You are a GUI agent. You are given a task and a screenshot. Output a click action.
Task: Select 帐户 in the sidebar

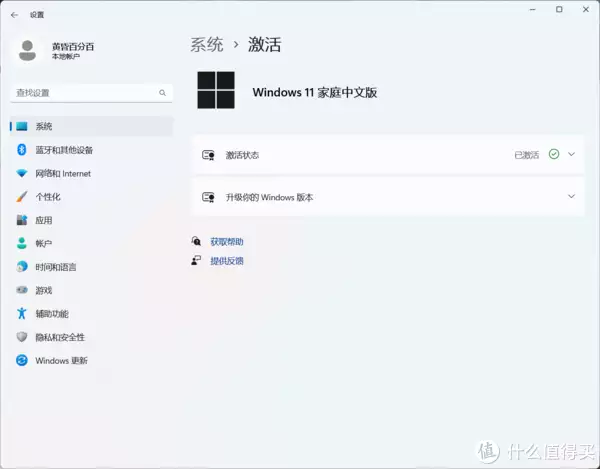pos(91,243)
